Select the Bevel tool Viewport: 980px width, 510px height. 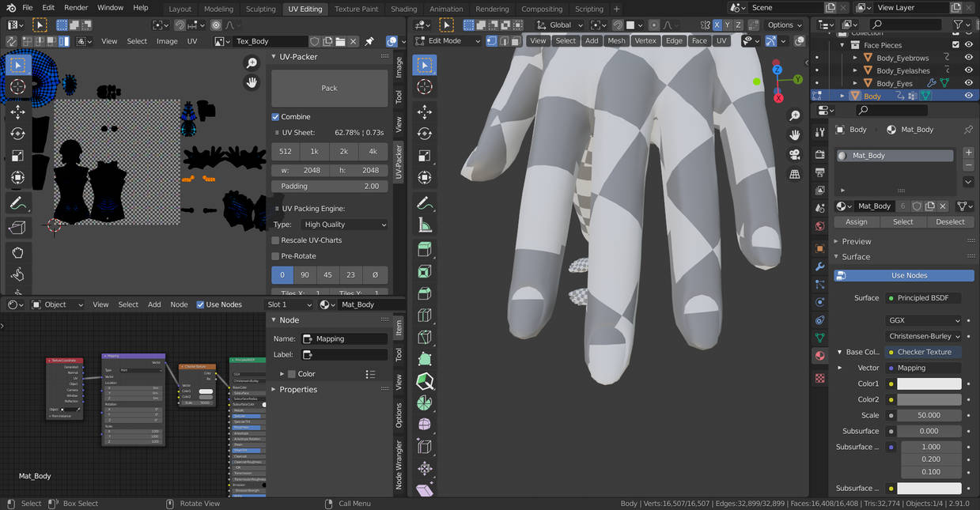coord(425,294)
